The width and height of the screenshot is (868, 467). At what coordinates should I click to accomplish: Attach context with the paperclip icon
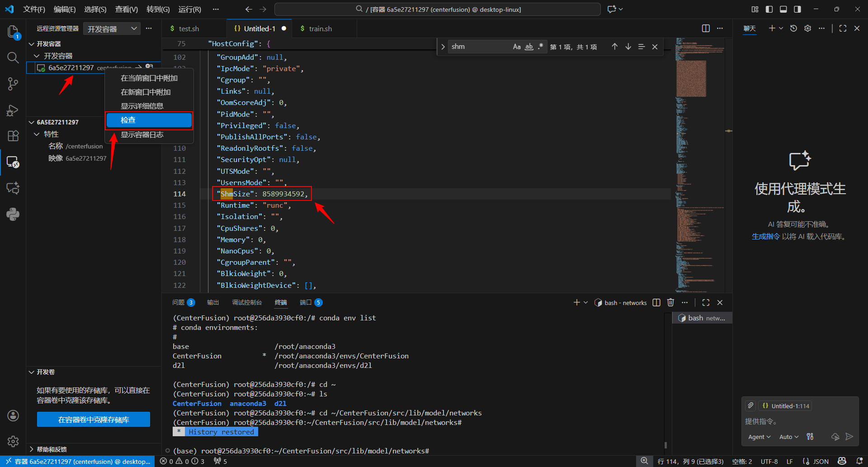coord(750,405)
